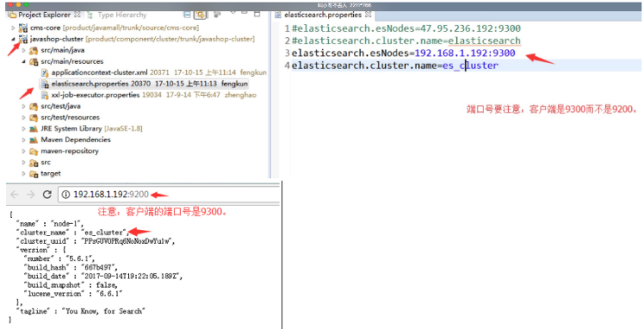644x329 pixels.
Task: Click the target folder icon
Action: (x=34, y=173)
